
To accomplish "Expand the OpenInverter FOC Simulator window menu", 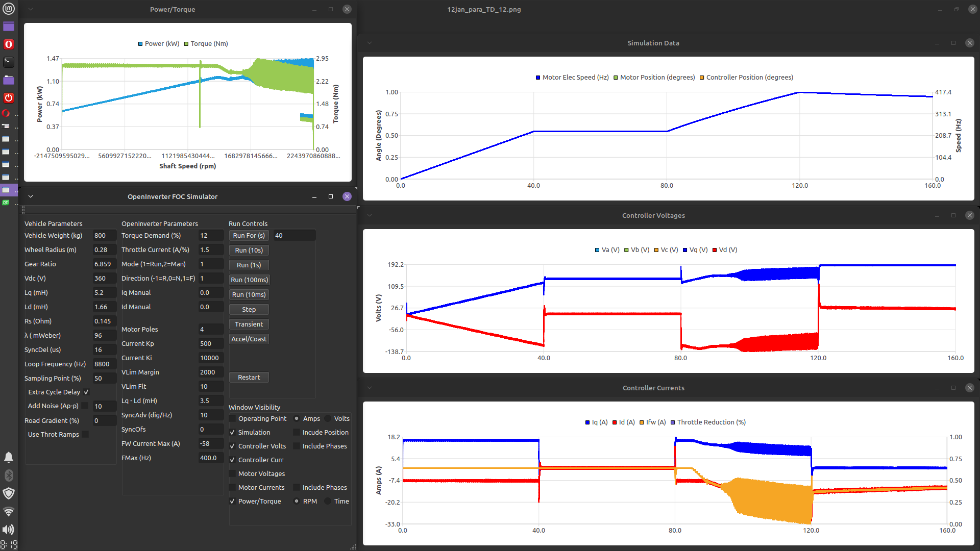I will 31,196.
